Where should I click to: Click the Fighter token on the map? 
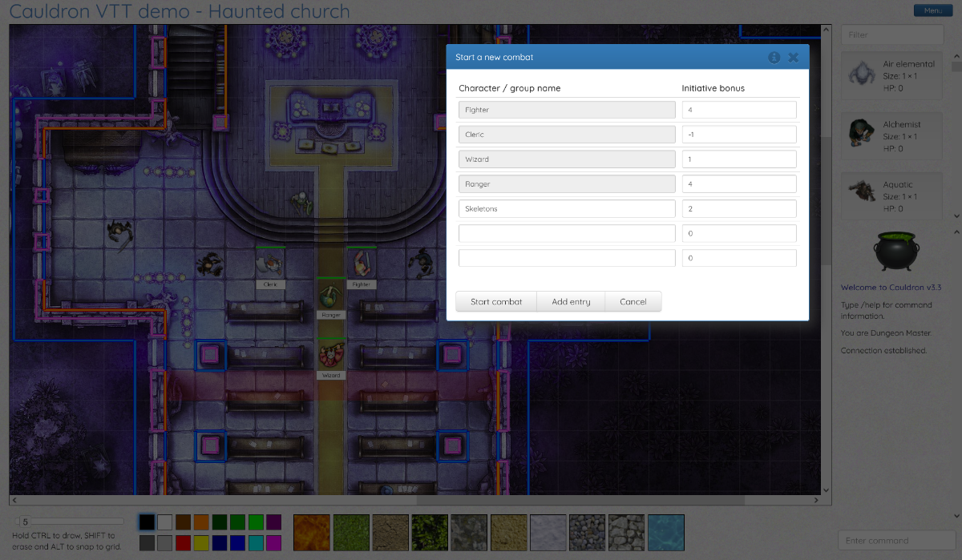[362, 263]
